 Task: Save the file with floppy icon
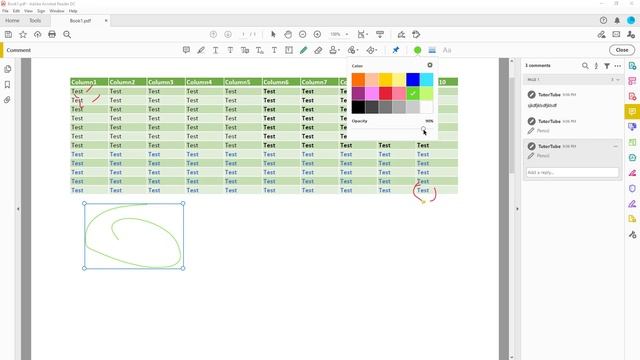(x=8, y=34)
